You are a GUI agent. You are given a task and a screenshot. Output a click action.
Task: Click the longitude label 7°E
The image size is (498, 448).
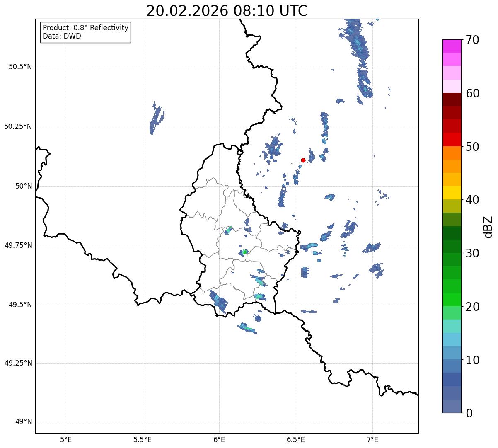[x=372, y=439]
